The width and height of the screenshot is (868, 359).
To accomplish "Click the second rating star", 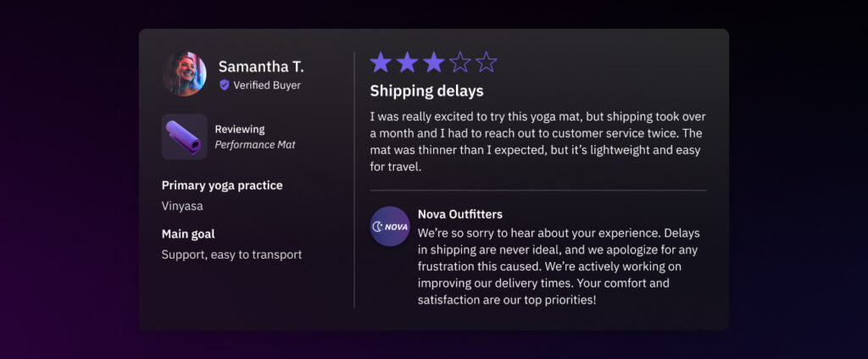I will coord(408,62).
